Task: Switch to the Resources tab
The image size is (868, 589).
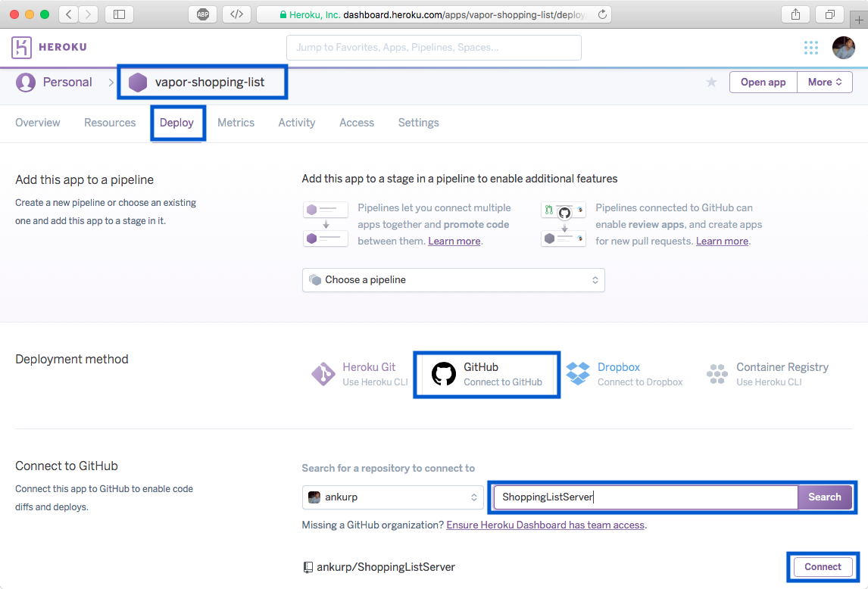Action: pos(110,123)
